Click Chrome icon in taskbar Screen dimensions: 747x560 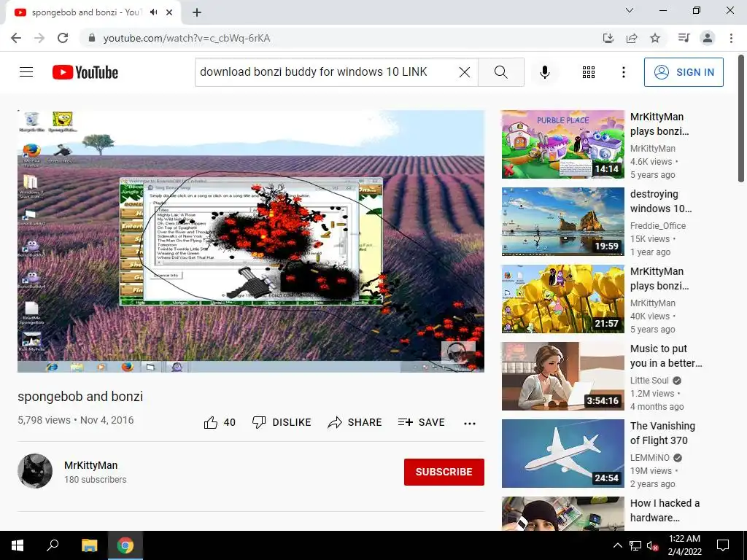point(125,545)
